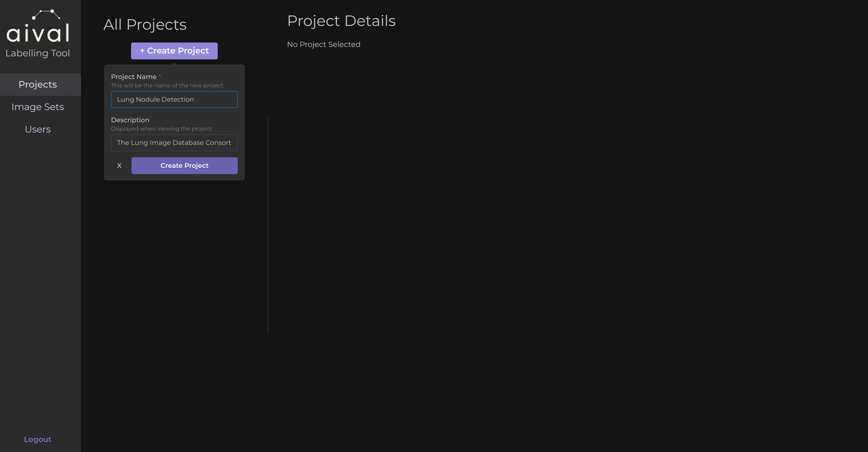This screenshot has width=868, height=452.
Task: Click the + Create Project button
Action: [174, 51]
